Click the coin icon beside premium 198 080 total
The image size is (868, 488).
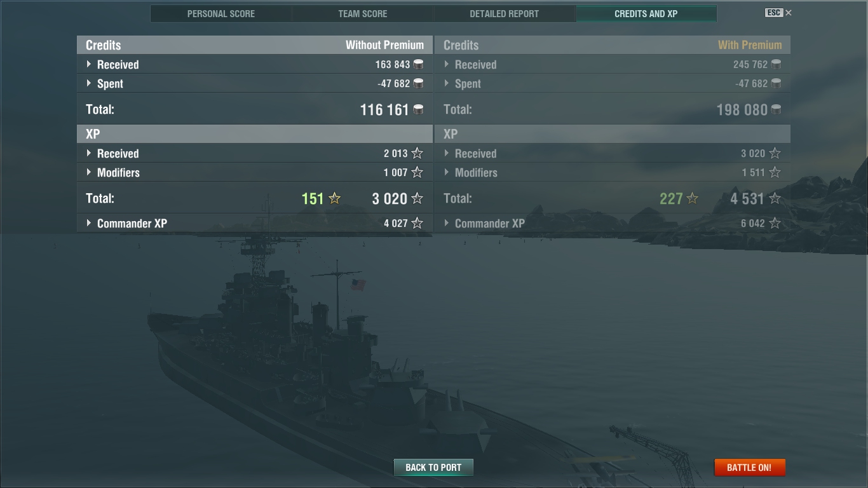coord(776,109)
